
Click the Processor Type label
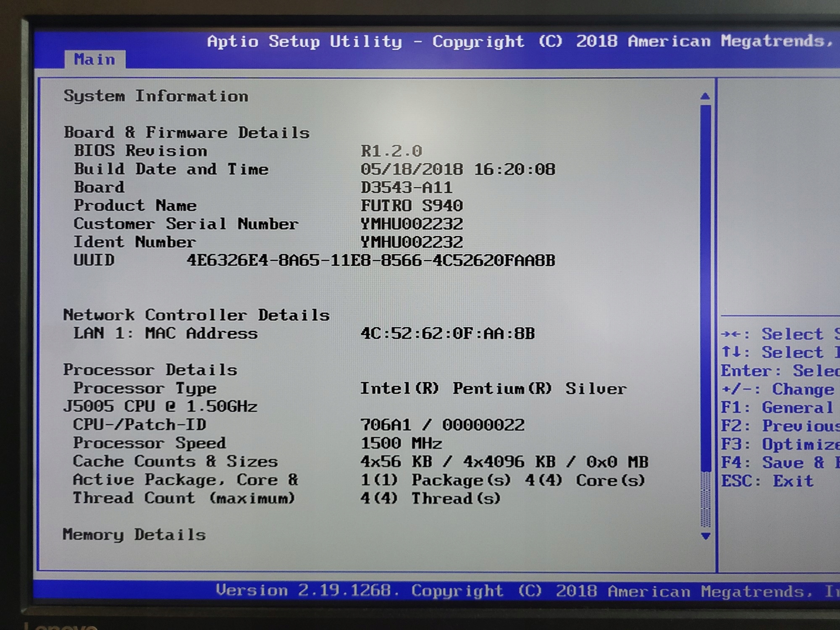click(x=145, y=388)
